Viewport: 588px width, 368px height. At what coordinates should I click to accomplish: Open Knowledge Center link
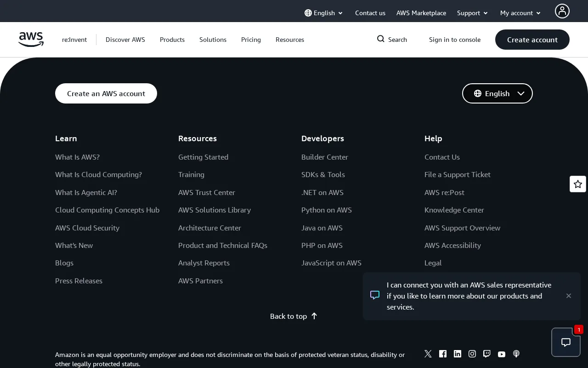tap(454, 210)
